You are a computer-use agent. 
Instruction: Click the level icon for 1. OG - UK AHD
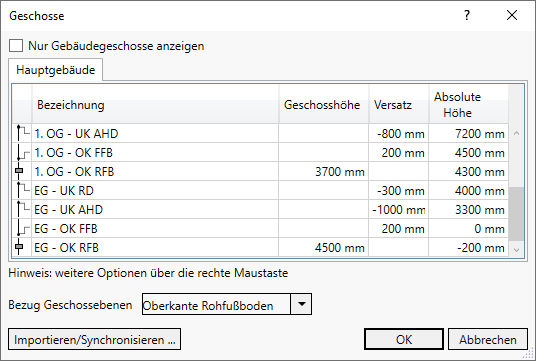tap(22, 133)
